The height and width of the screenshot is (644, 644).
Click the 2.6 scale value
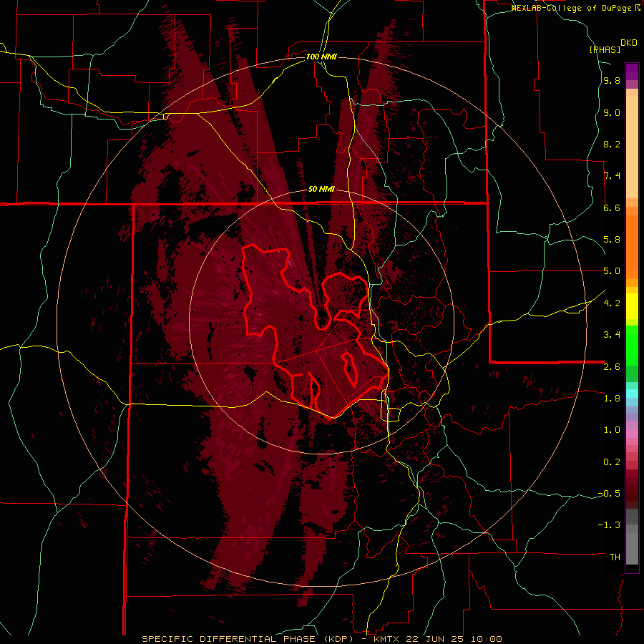click(612, 367)
